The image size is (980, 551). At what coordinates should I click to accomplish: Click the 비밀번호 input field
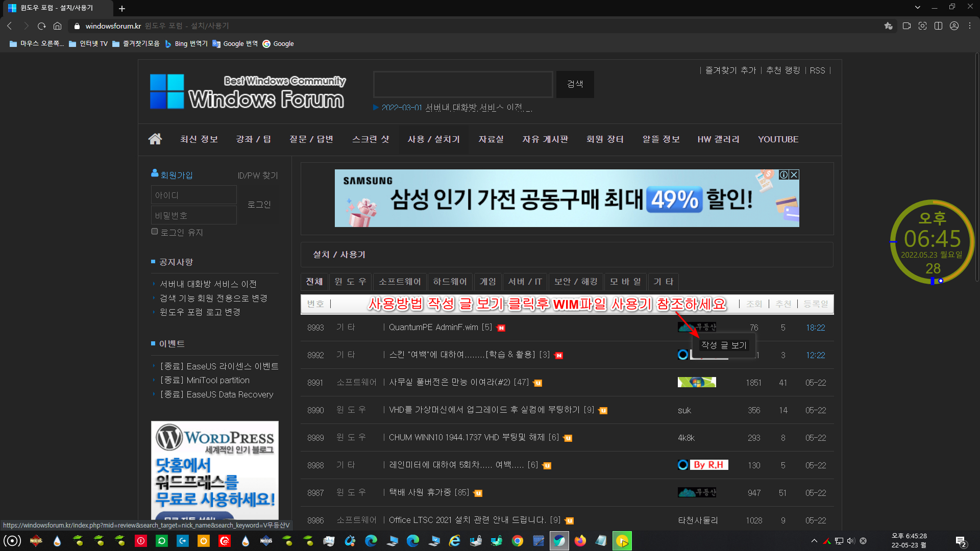(193, 215)
